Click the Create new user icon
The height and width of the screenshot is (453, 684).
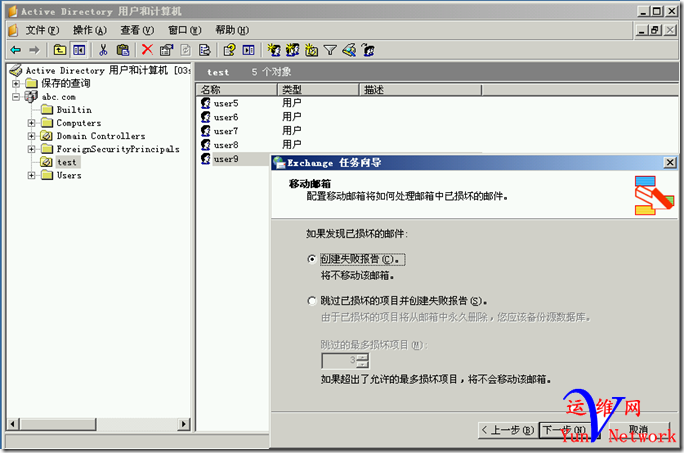click(x=274, y=50)
